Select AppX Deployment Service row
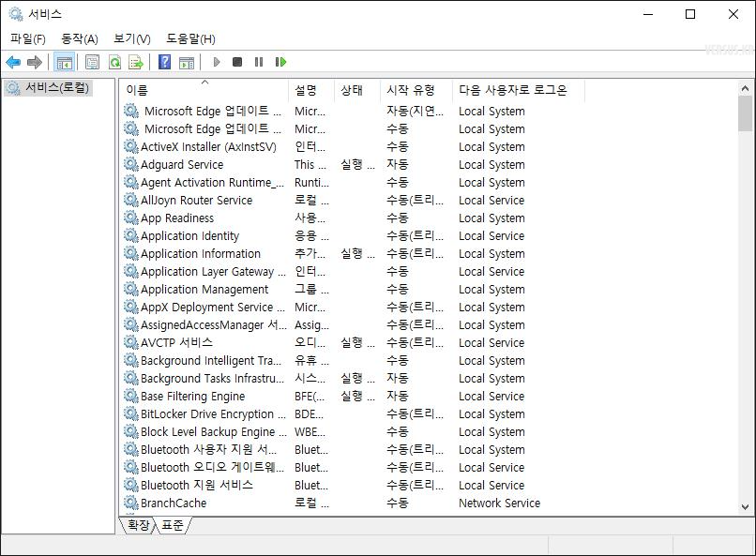The width and height of the screenshot is (756, 556). 353,307
